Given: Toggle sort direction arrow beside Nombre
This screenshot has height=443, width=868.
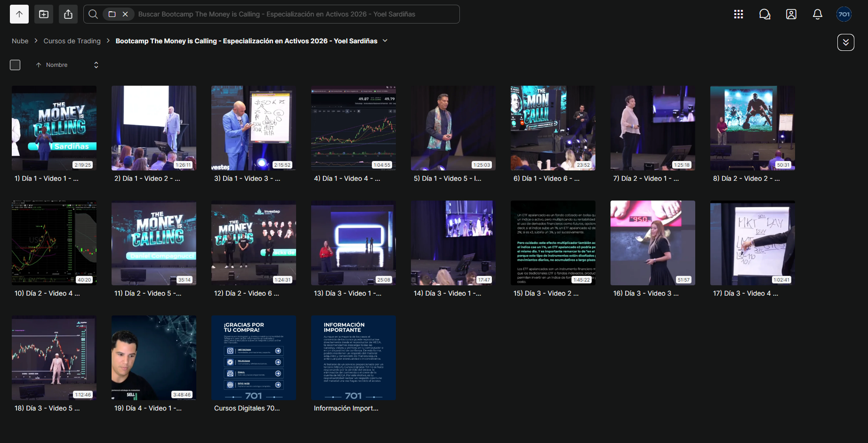Looking at the screenshot, I should (39, 65).
